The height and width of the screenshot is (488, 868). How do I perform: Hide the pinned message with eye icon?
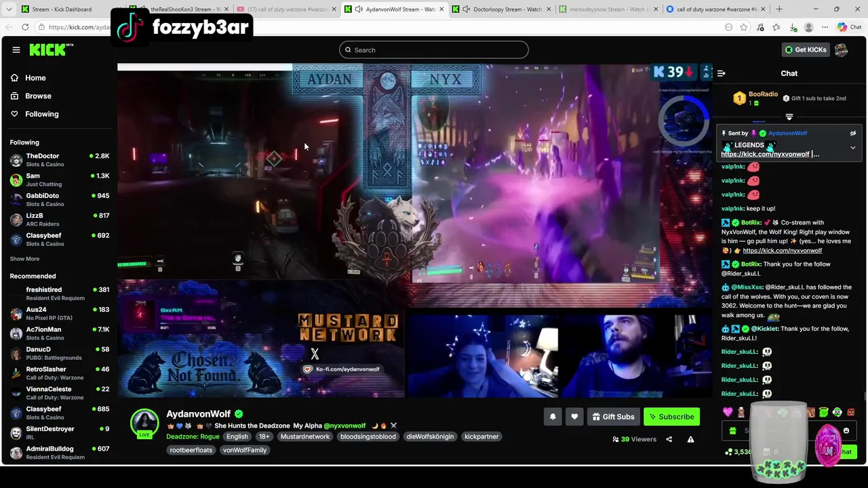click(853, 134)
